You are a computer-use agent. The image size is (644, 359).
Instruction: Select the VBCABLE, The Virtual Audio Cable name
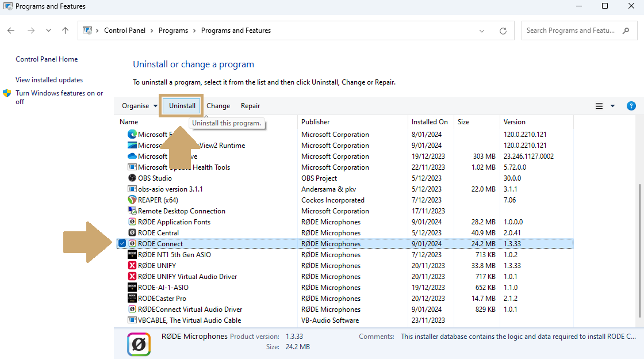click(189, 320)
